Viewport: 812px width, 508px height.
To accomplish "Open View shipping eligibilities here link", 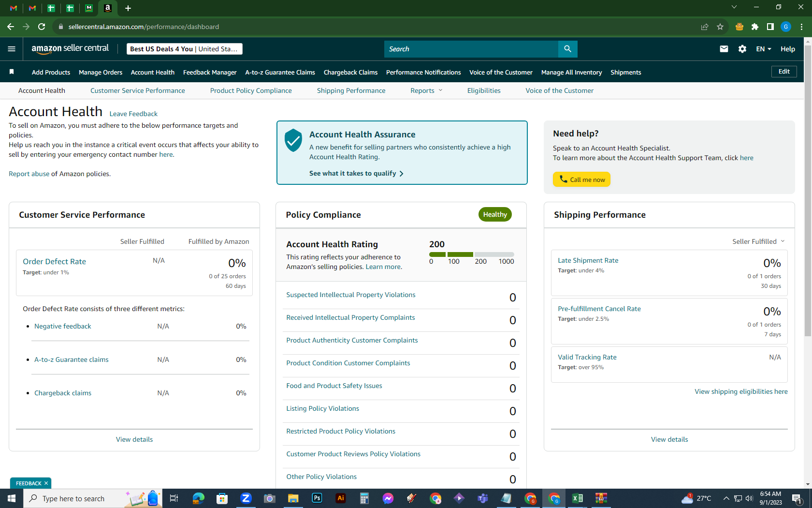I will 741,391.
